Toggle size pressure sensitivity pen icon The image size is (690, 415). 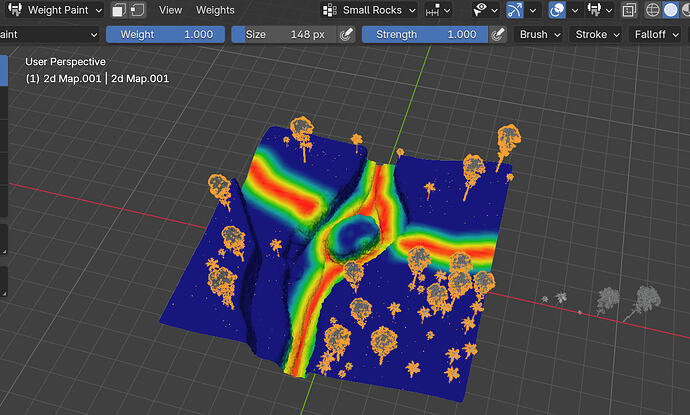(x=347, y=34)
